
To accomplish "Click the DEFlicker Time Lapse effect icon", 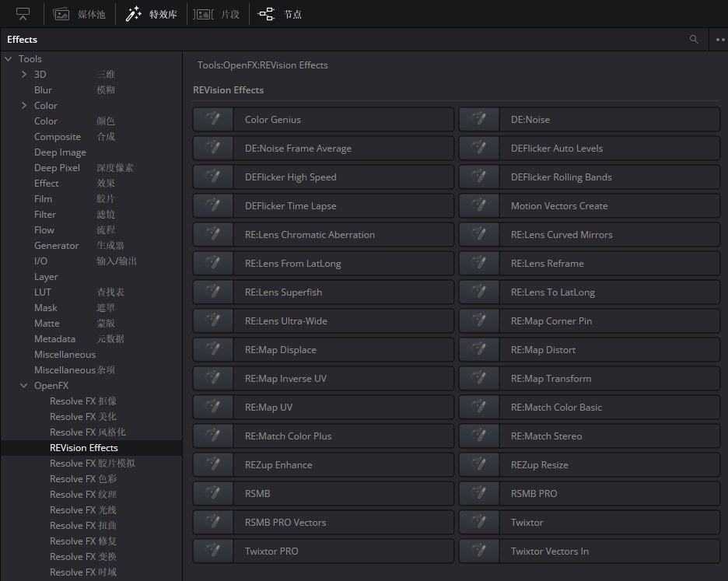I will click(x=213, y=206).
